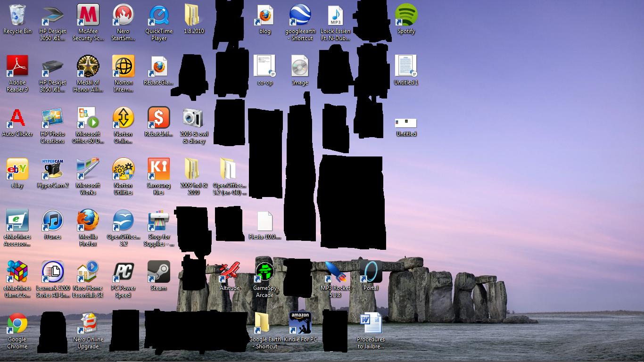
Task: Select the Fiesta 10.0 blank file
Action: point(265,221)
